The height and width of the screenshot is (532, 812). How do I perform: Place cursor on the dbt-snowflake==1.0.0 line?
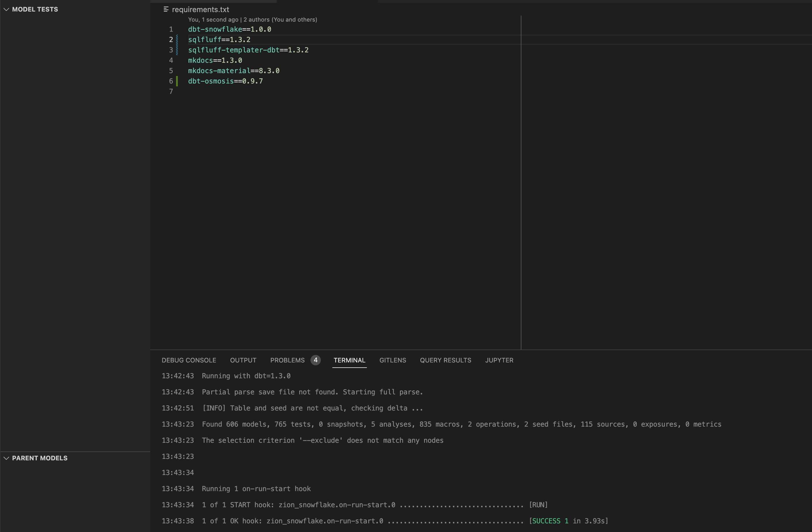pyautogui.click(x=229, y=29)
